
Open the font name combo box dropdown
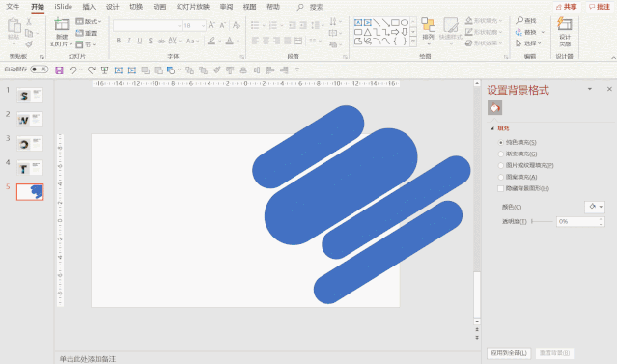tap(179, 25)
